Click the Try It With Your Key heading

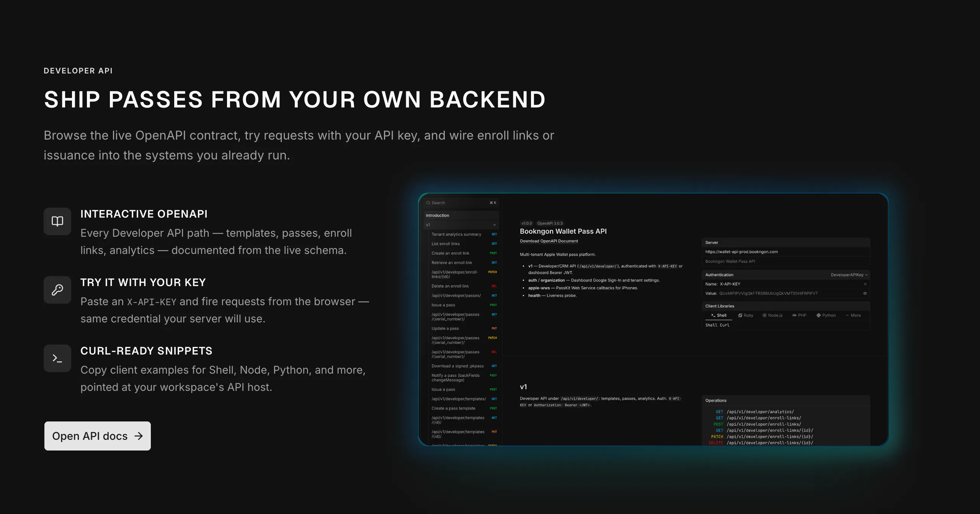click(143, 282)
